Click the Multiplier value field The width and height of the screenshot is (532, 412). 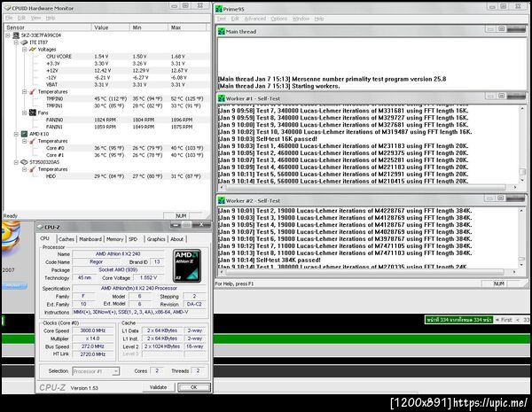[x=92, y=338]
